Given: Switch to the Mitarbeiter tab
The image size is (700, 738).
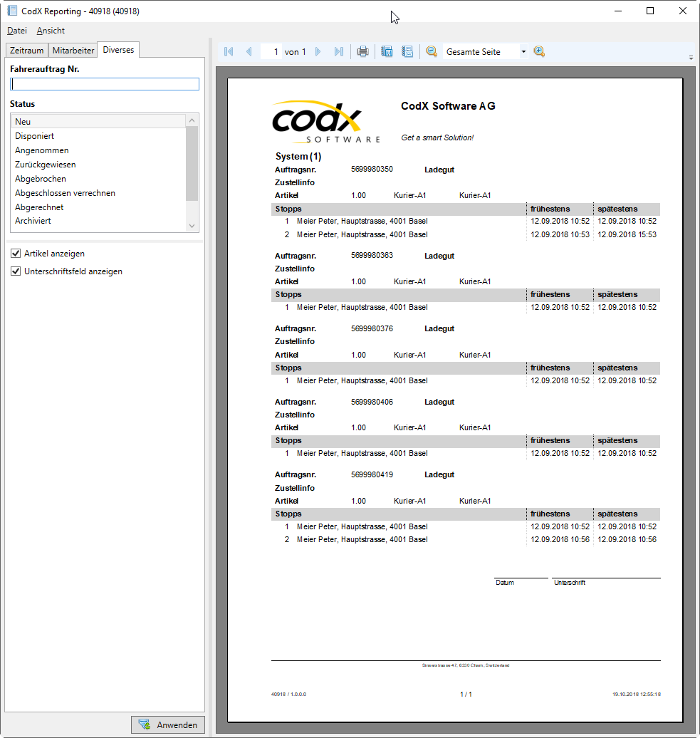Looking at the screenshot, I should [x=73, y=50].
